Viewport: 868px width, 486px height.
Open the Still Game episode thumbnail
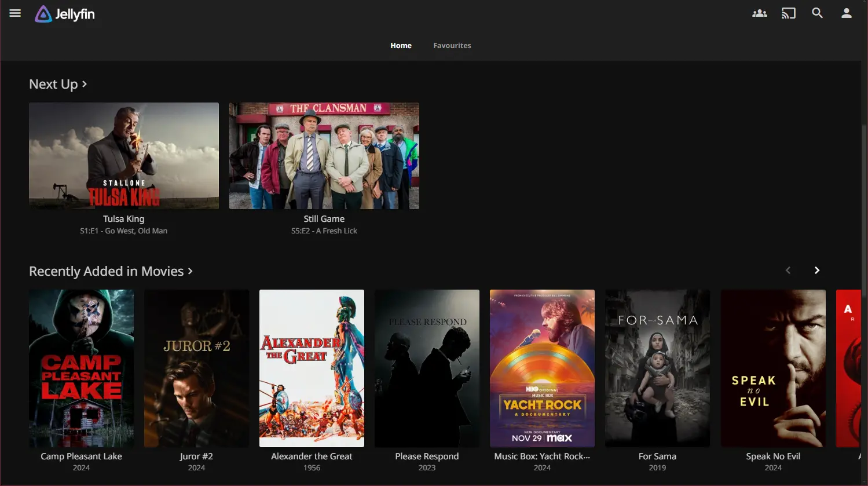click(x=324, y=156)
